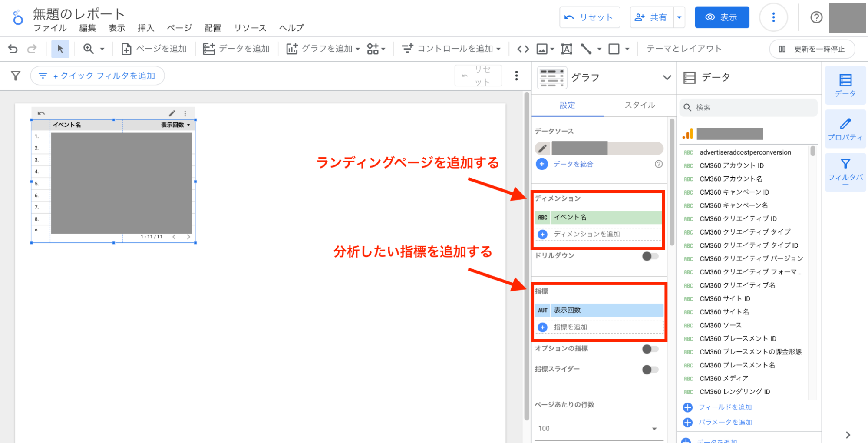
Task: Click the undo arrow in the toolbar
Action: click(x=13, y=49)
